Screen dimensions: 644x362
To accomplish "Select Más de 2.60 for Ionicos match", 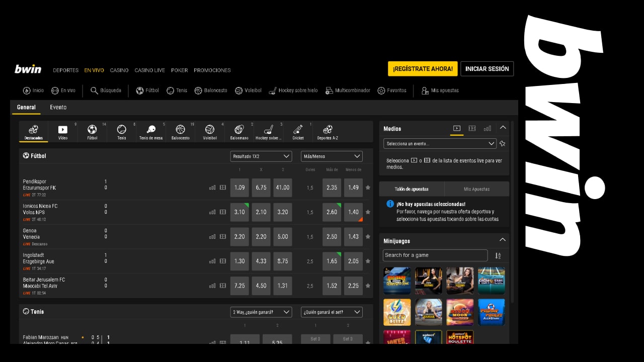I will (x=332, y=212).
